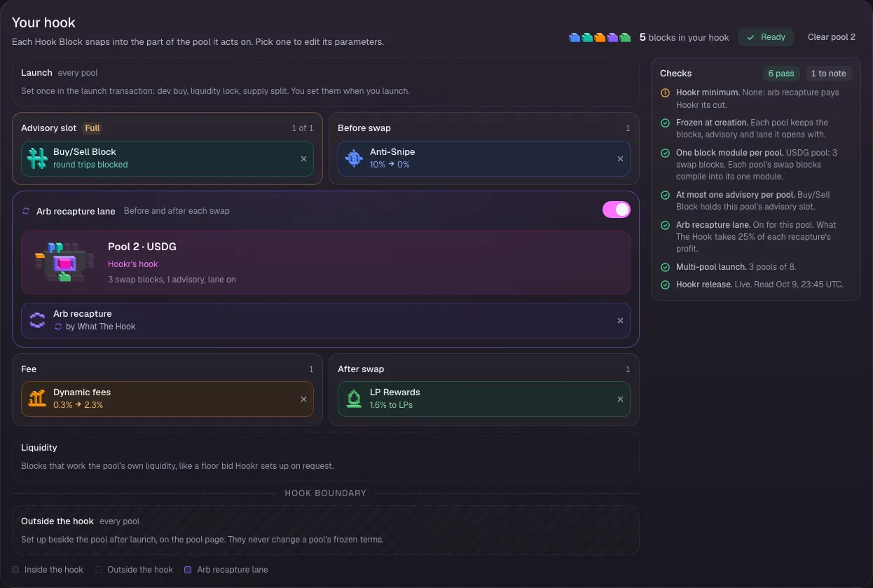Remove the LP Rewards block
Viewport: 873px width, 588px height.
coord(620,399)
